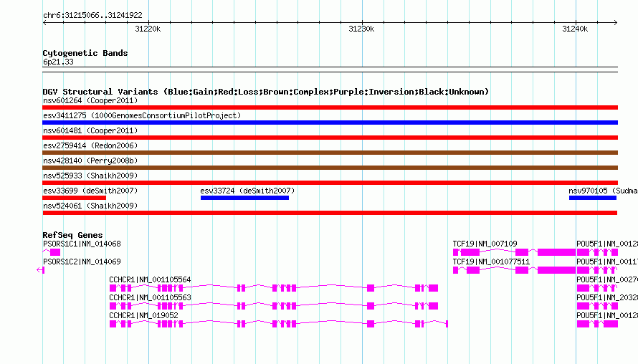Click the left scroll arrow on the ruler
Screen dimensions: 638x364
pyautogui.click(x=44, y=23)
